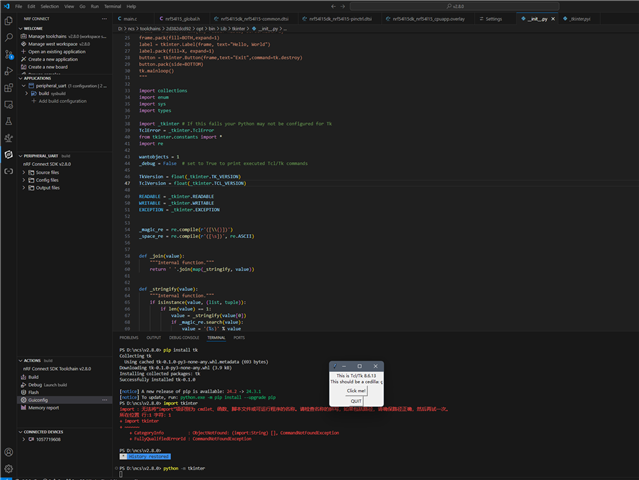
Task: Expand connected device 1057719608
Action: point(24,439)
